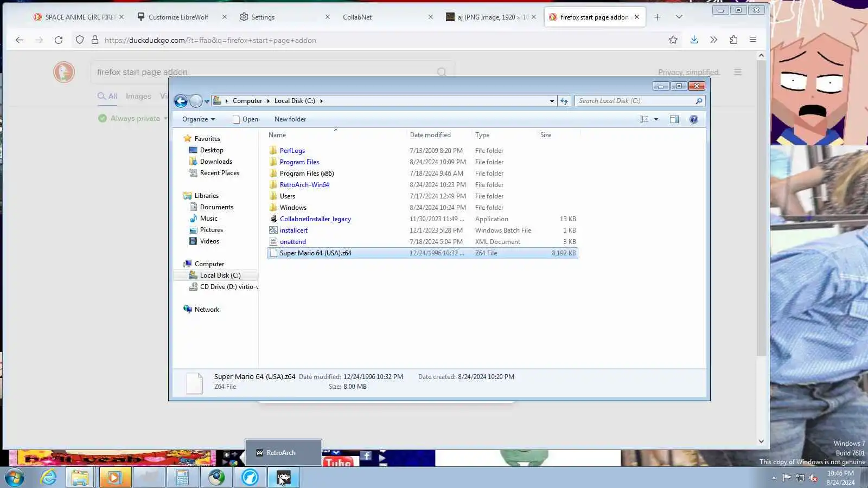Image resolution: width=868 pixels, height=488 pixels.
Task: Select the Images search tab on DuckDuckGo
Action: point(138,96)
